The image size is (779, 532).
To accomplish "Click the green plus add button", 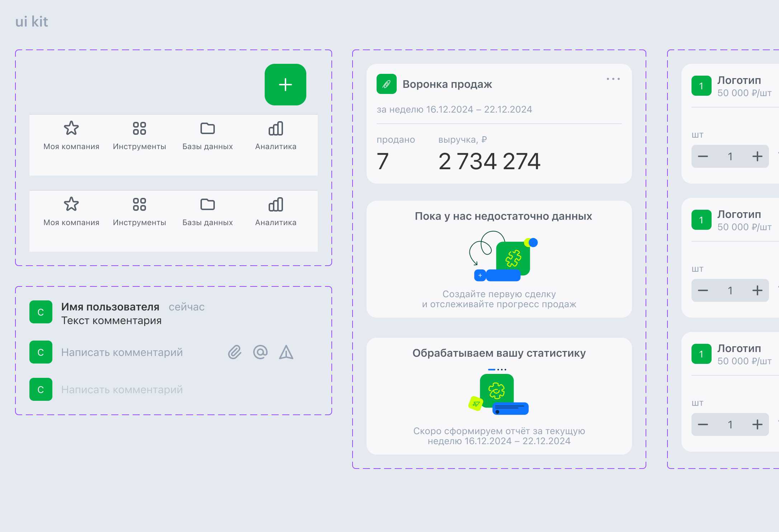I will 285,85.
